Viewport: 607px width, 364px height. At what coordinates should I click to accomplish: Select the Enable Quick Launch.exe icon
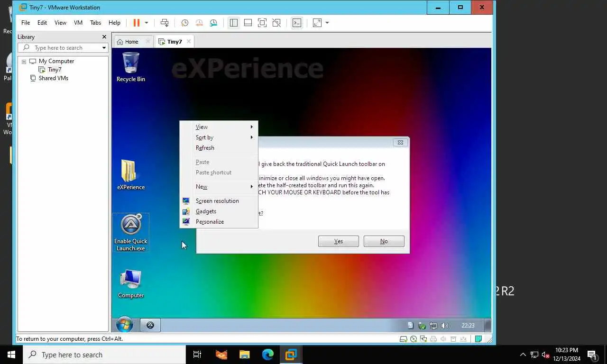[x=131, y=232]
